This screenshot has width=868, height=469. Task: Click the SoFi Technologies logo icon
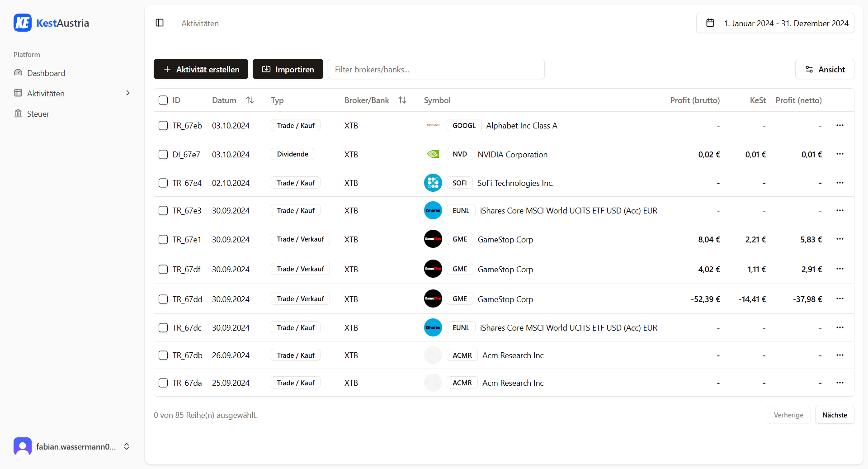tap(433, 183)
